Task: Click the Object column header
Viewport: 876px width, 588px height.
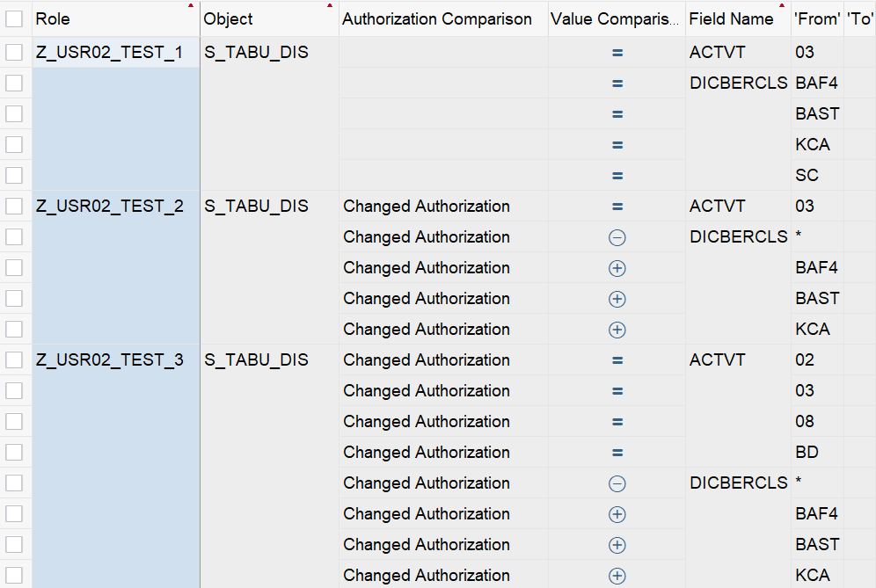Action: (229, 18)
